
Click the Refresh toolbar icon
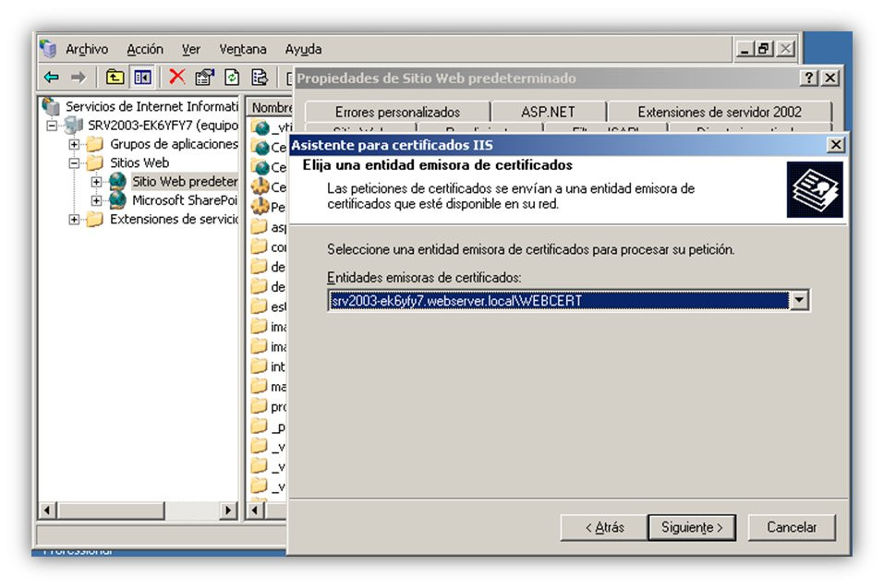232,77
